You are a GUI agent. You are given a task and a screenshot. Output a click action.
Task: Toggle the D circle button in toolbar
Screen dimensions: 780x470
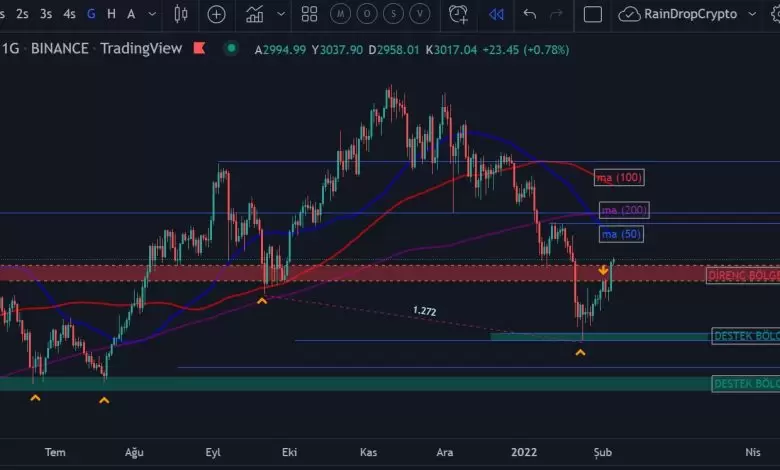368,14
